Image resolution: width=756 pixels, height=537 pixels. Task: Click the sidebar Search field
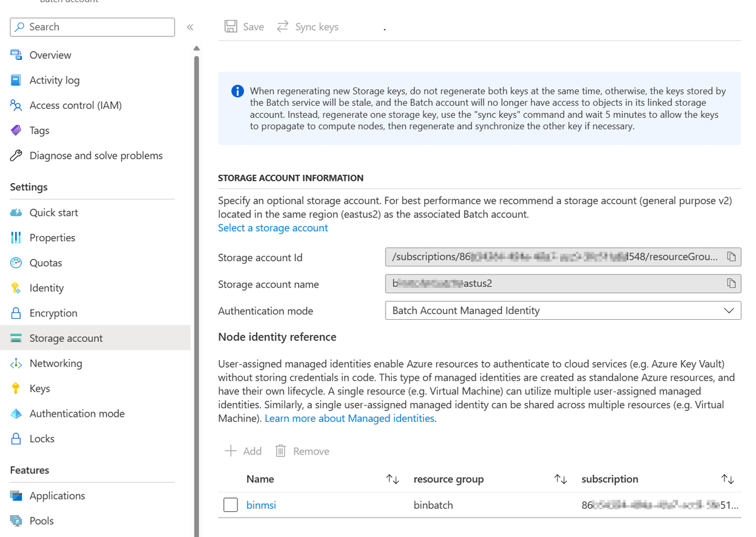[93, 27]
